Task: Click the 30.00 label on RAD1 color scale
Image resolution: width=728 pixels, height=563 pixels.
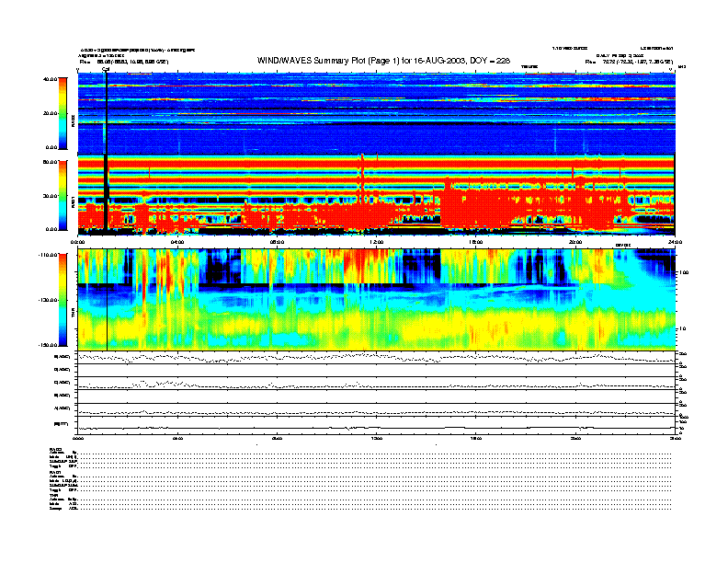Action: (50, 196)
